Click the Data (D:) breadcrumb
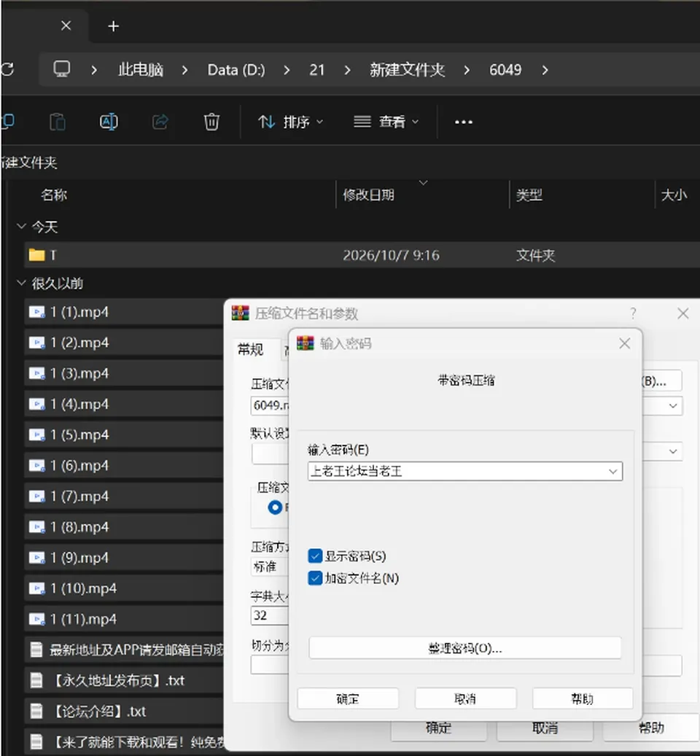The width and height of the screenshot is (700, 756). click(236, 70)
